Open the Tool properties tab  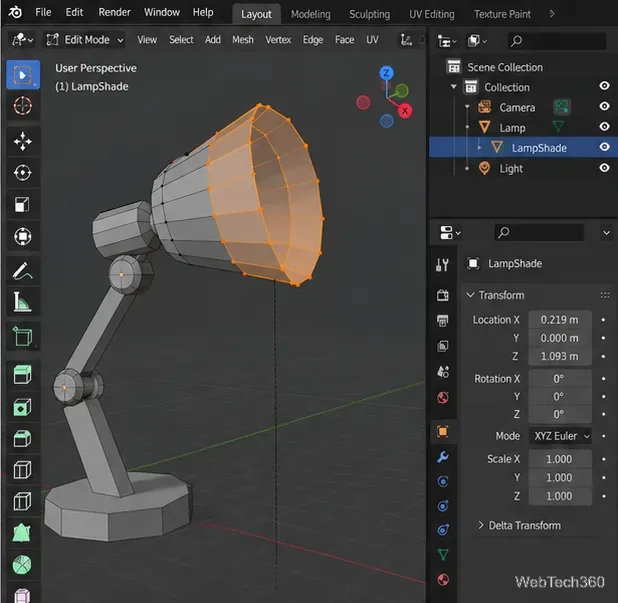tap(443, 264)
